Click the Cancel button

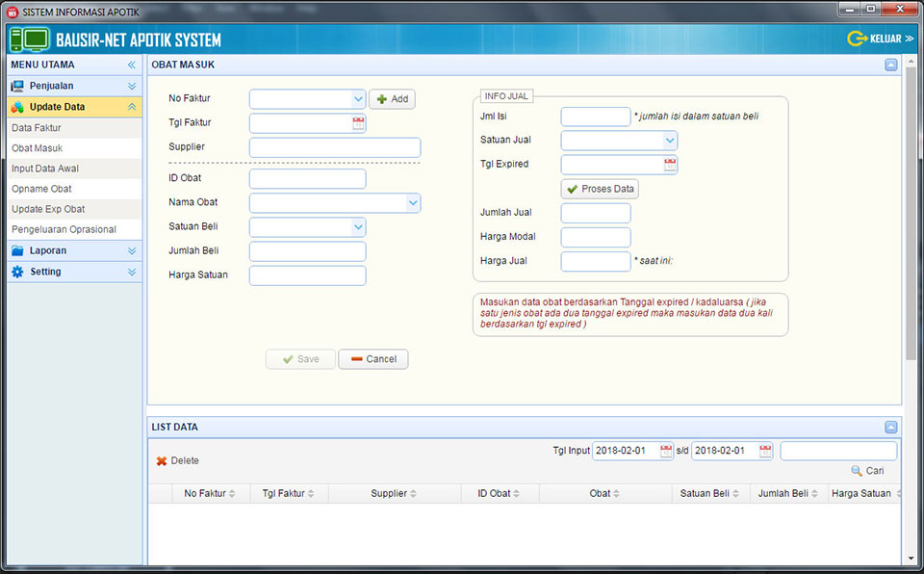tap(372, 359)
